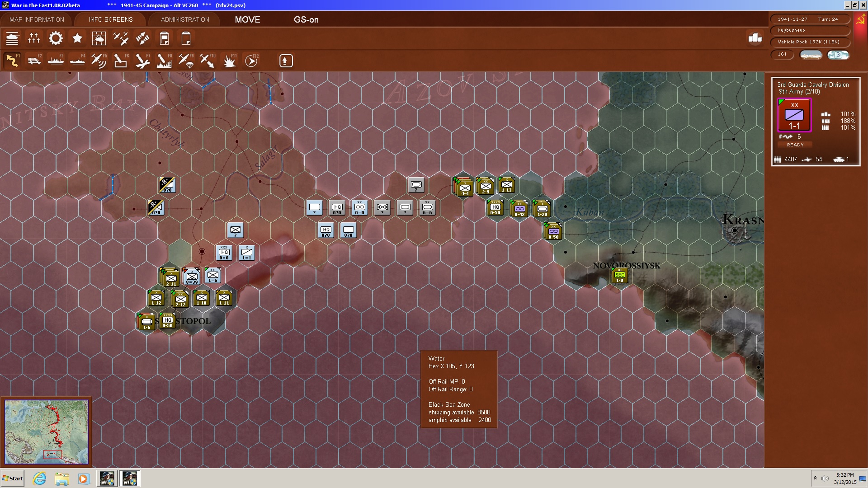This screenshot has width=868, height=488.
Task: Open the media player taskbar icon
Action: point(84,479)
